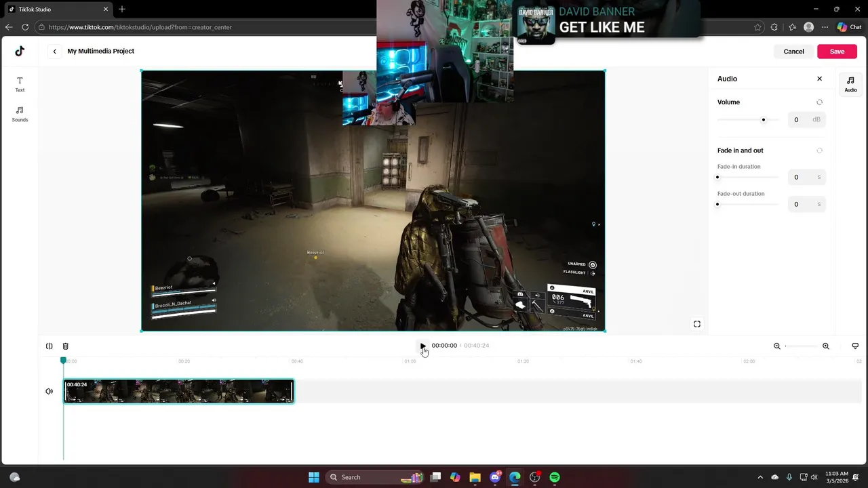The width and height of the screenshot is (868, 488).
Task: Open File Explorer from the taskbar
Action: pos(475,477)
